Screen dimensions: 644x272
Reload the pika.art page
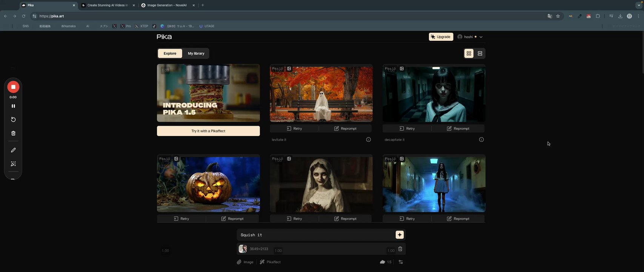(x=23, y=16)
